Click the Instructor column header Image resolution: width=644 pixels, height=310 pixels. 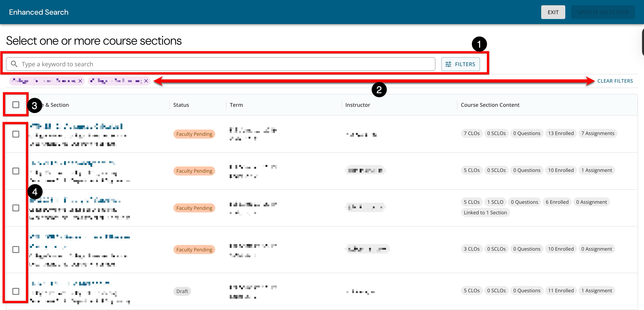click(x=358, y=105)
